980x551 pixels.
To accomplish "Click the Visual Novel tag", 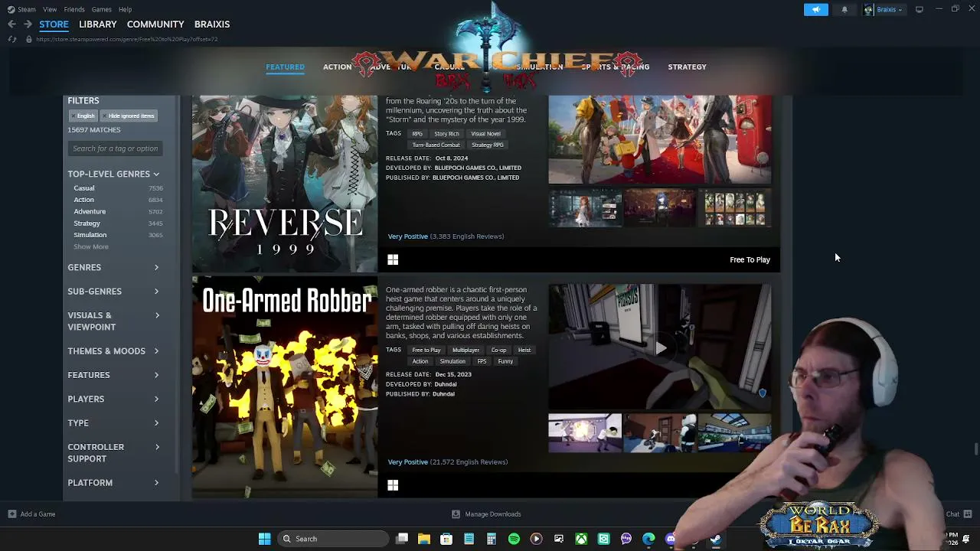I will pos(485,134).
